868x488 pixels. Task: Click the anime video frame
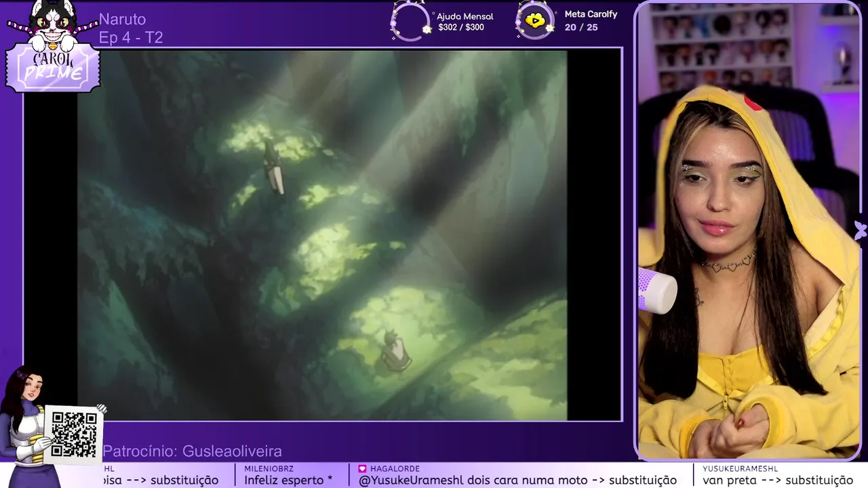point(322,235)
